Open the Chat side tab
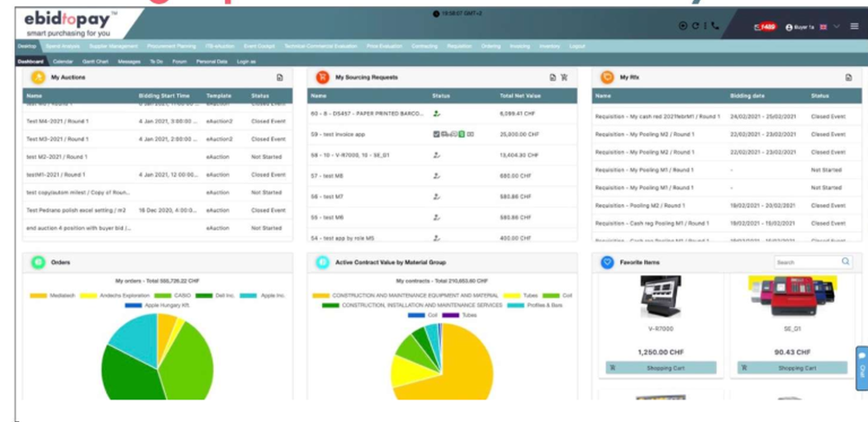 point(862,367)
